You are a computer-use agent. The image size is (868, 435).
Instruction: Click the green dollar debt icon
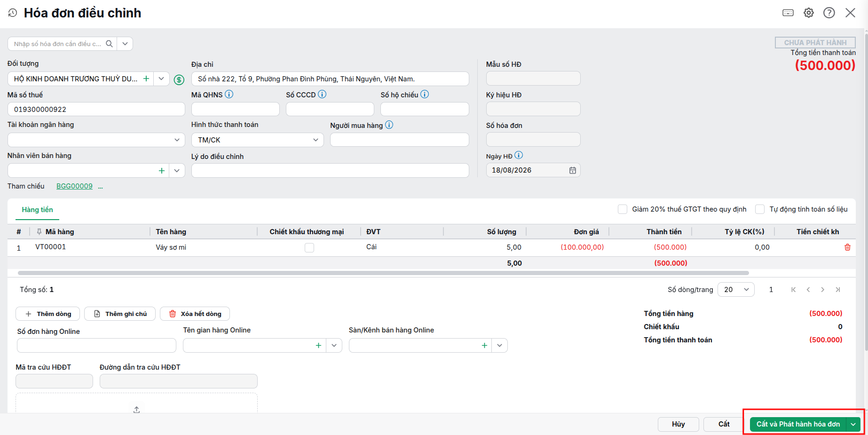[x=179, y=79]
